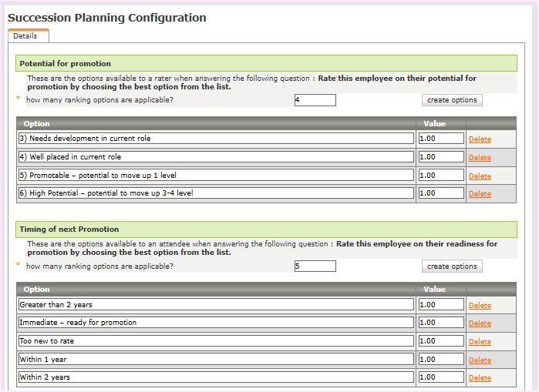Image resolution: width=539 pixels, height=392 pixels.
Task: Click create options for Potential for promotion
Action: pos(452,100)
